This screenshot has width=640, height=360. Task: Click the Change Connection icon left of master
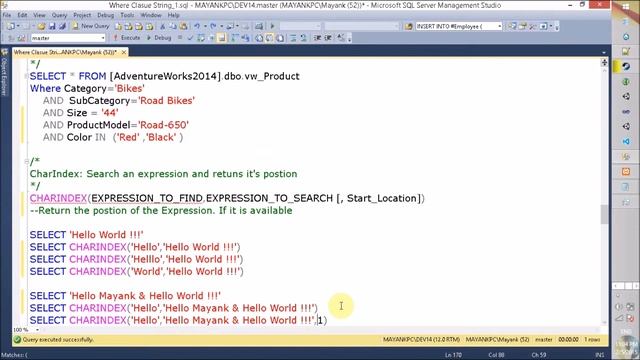tap(21, 38)
